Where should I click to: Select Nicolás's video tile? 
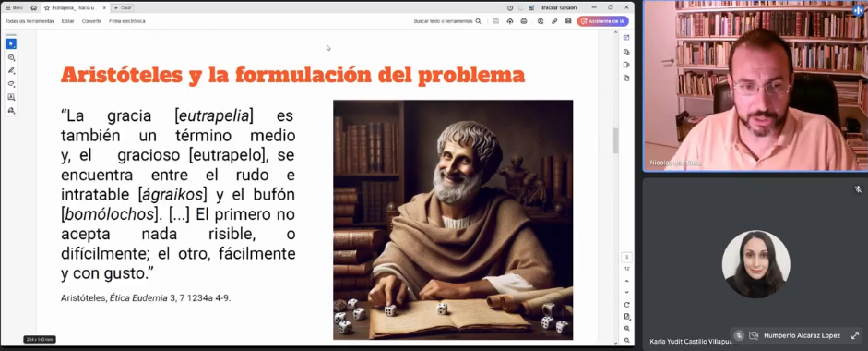tap(755, 85)
